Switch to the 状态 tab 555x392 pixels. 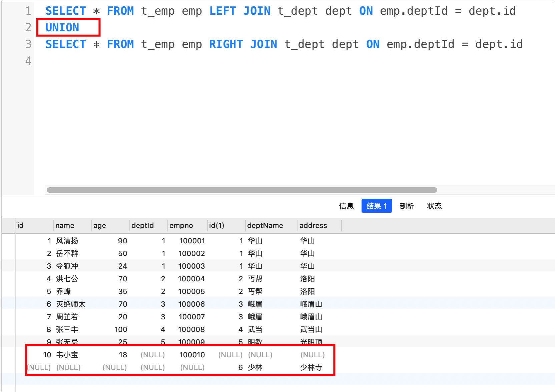[x=434, y=206]
